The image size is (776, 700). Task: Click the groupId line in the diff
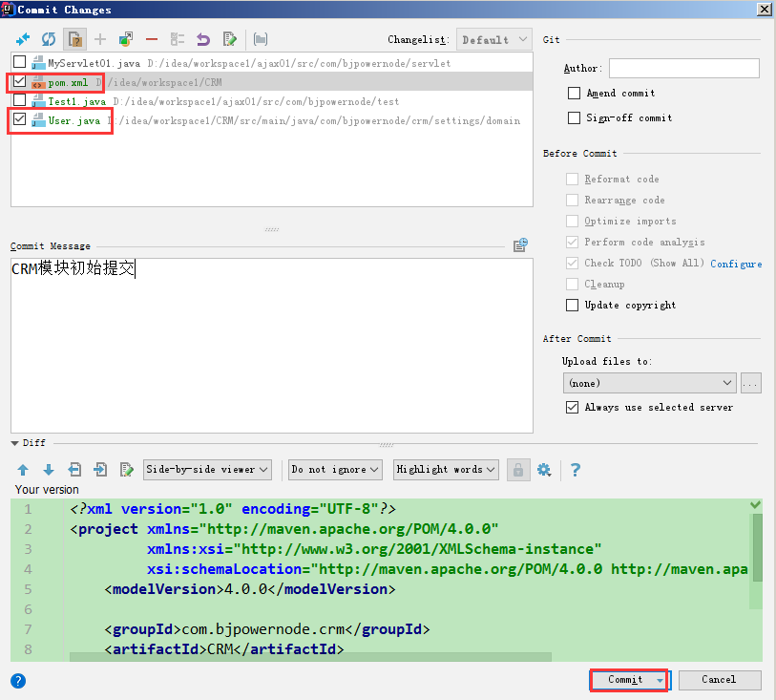[266, 629]
